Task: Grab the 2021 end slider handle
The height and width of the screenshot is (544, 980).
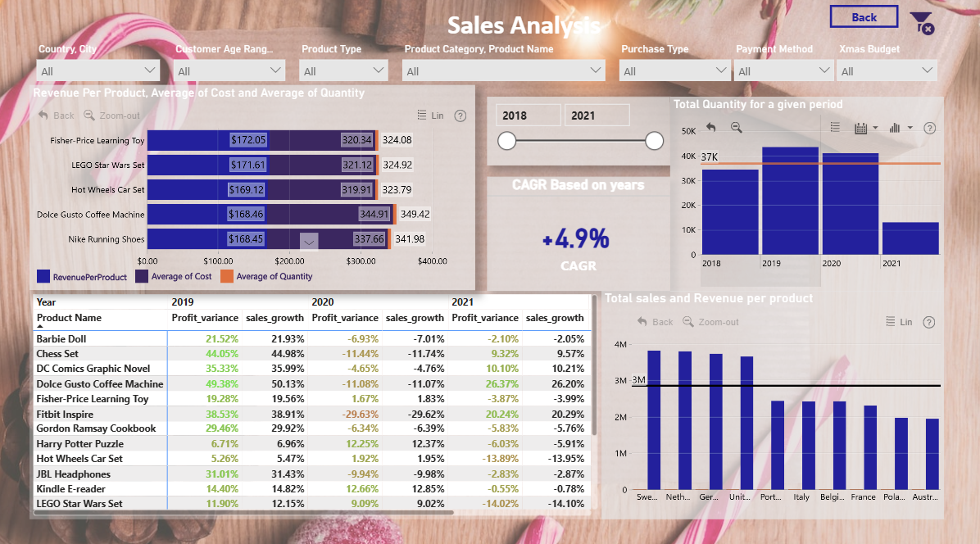Action: pyautogui.click(x=654, y=141)
